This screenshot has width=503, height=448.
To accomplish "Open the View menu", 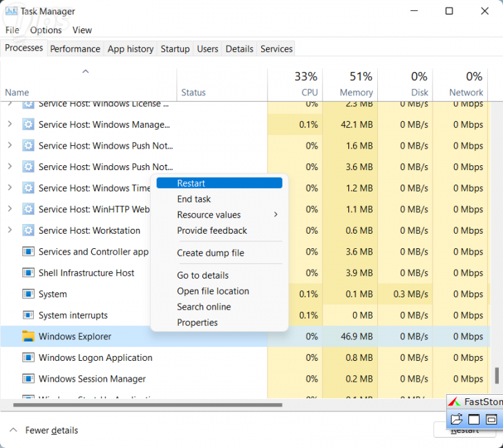I will 82,30.
